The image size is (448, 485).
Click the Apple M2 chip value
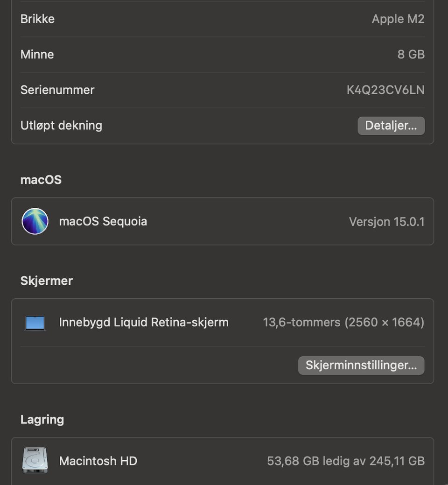point(398,19)
